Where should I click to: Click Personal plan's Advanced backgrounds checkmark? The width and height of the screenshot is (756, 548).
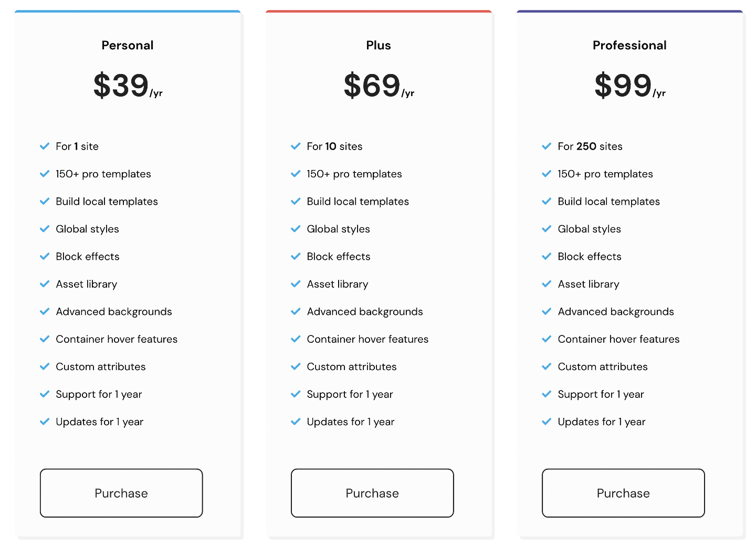[x=45, y=311]
